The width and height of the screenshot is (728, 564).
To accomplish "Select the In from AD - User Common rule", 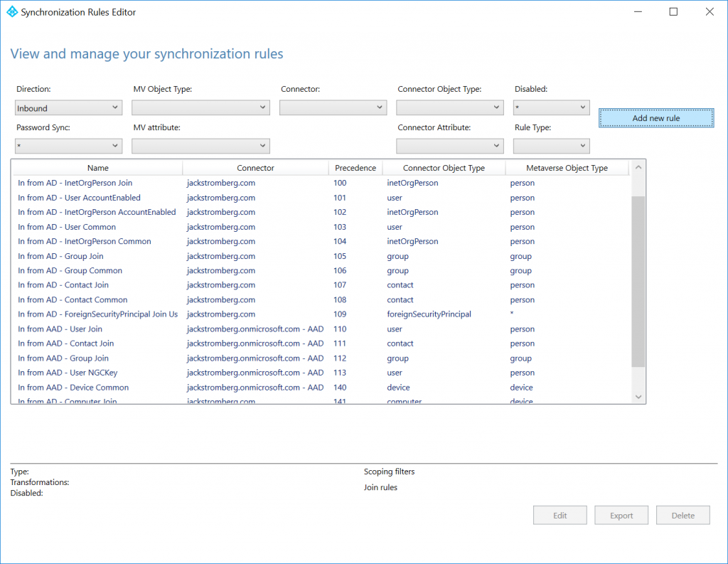I will [x=321, y=227].
